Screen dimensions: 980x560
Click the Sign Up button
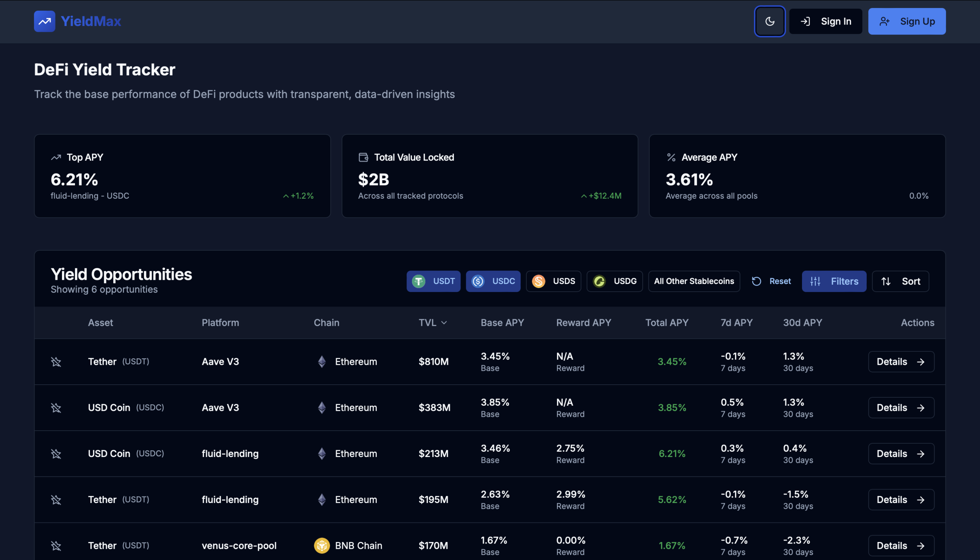(906, 21)
